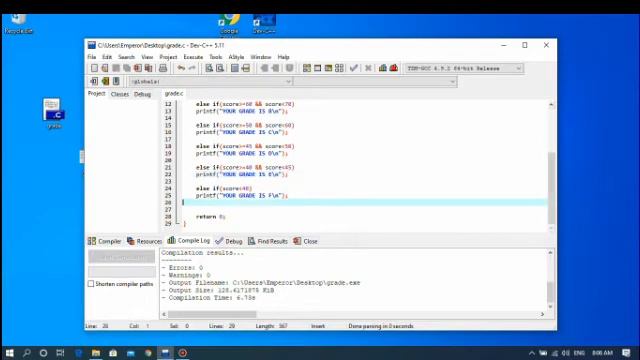Screen dimensions: 640x360
Task: Open the Windows Start menu
Action: click(10, 353)
